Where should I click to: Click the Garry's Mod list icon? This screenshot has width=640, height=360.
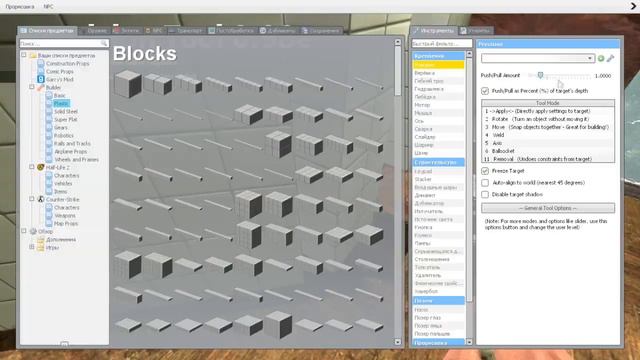(41, 79)
